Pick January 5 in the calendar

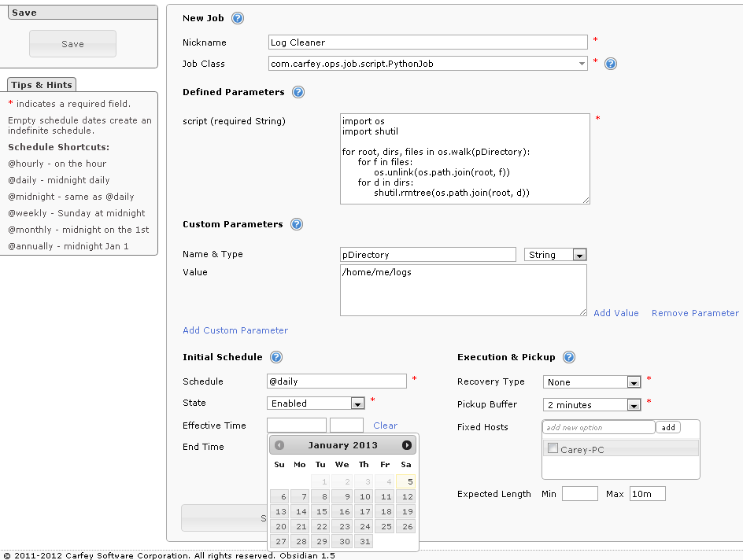[406, 482]
